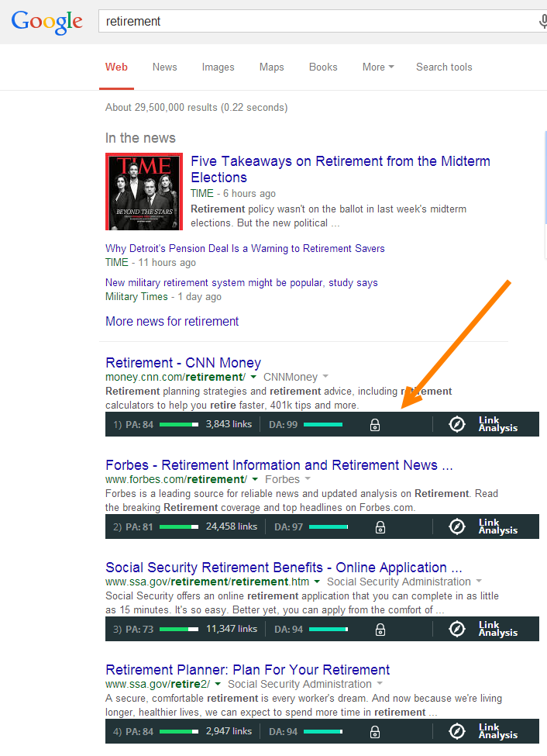Image resolution: width=547 pixels, height=756 pixels.
Task: Expand Forbes source dropdown arrow
Action: [308, 478]
